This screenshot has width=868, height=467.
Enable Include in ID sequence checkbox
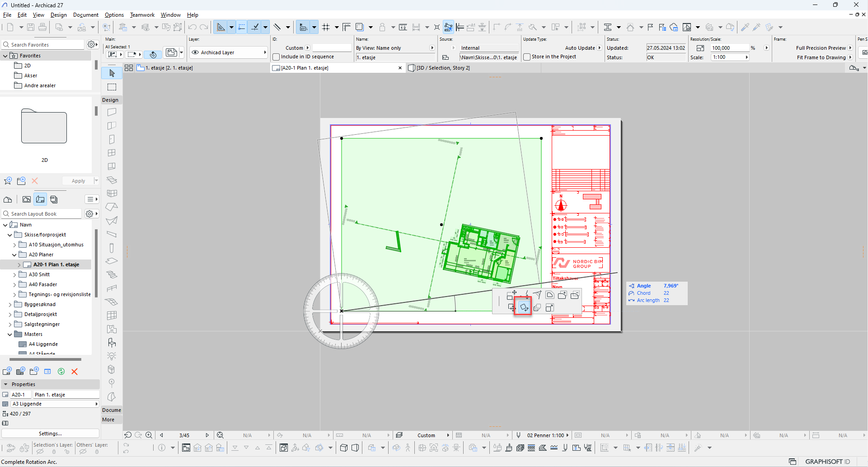tap(276, 57)
